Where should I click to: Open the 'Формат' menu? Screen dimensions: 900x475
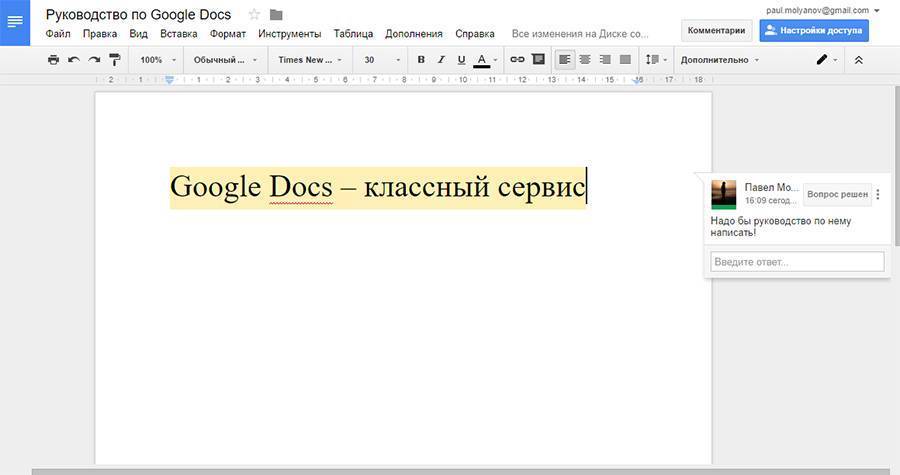[228, 34]
